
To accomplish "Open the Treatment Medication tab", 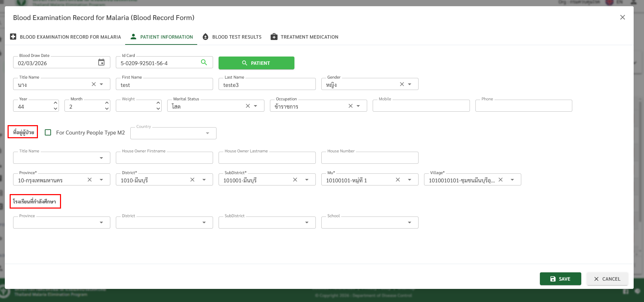I will point(304,37).
